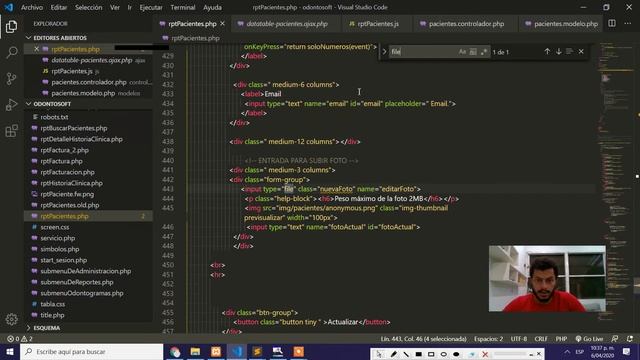The image size is (640, 360).
Task: Close the find widget
Action: pos(581,51)
